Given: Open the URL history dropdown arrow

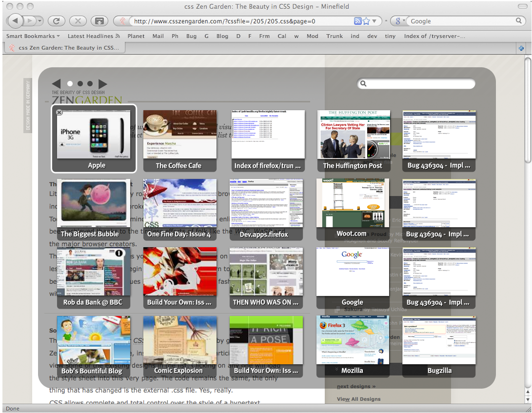Looking at the screenshot, I should click(374, 21).
